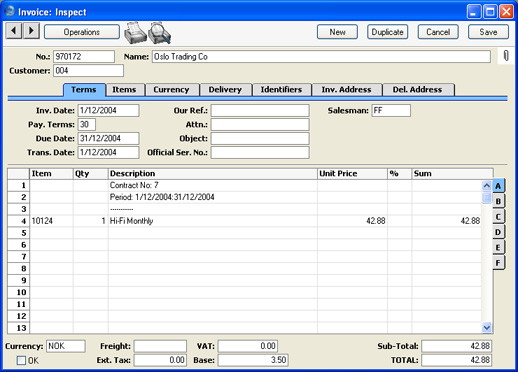The image size is (518, 372).
Task: Click the Object field
Action: pos(260,138)
